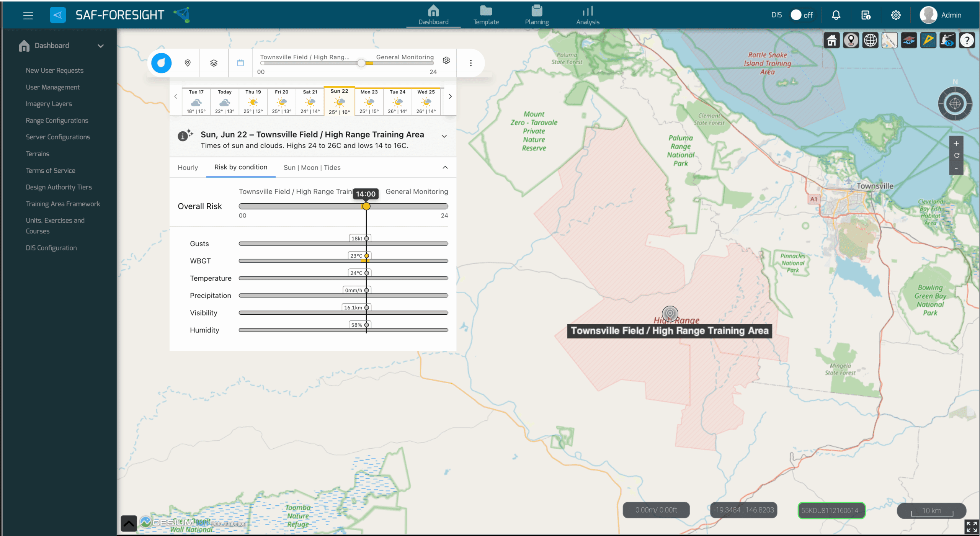Collapse the Dashboard sidebar section
The height and width of the screenshot is (536, 980).
point(101,46)
